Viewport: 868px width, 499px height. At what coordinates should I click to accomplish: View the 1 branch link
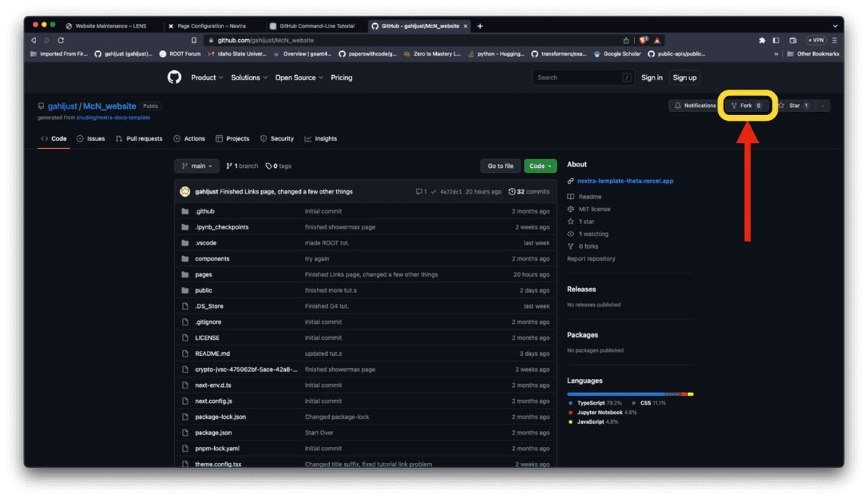(242, 166)
